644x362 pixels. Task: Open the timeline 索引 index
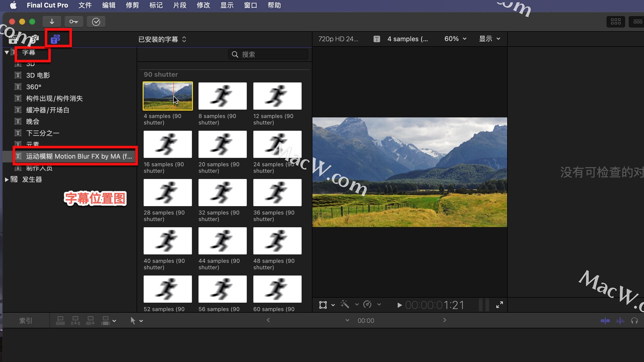25,321
